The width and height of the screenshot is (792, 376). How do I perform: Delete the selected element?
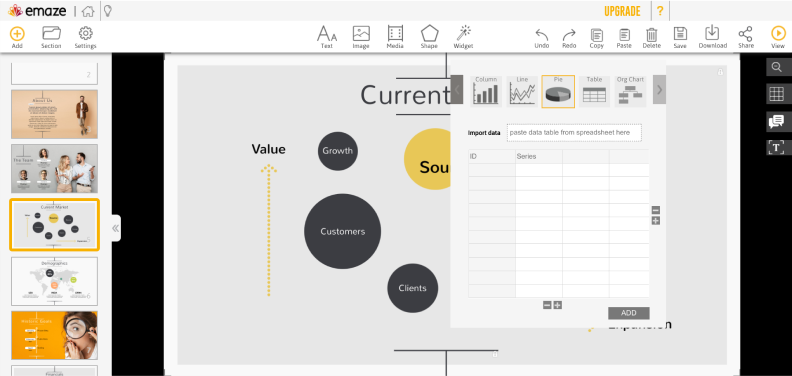tap(652, 38)
